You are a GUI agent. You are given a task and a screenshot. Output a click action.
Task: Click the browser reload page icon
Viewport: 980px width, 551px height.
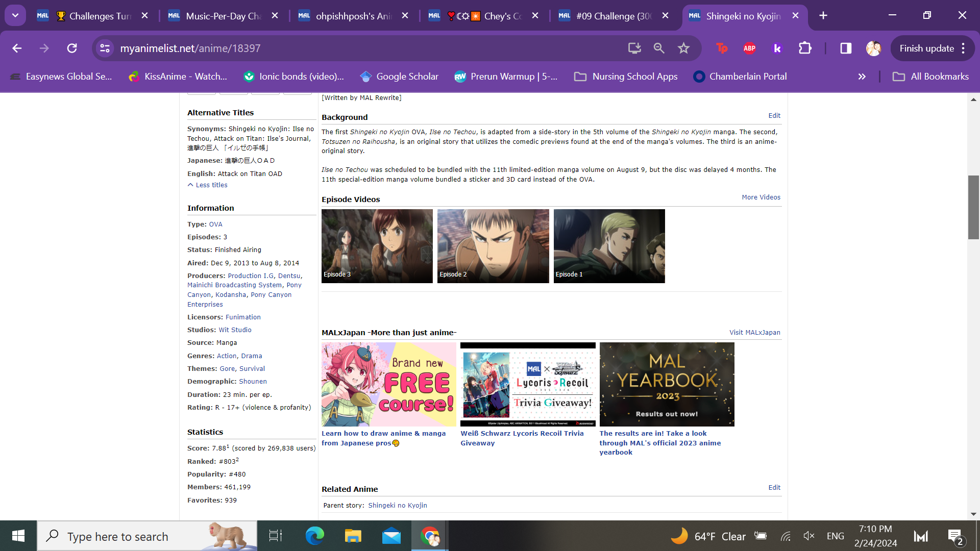(x=72, y=48)
